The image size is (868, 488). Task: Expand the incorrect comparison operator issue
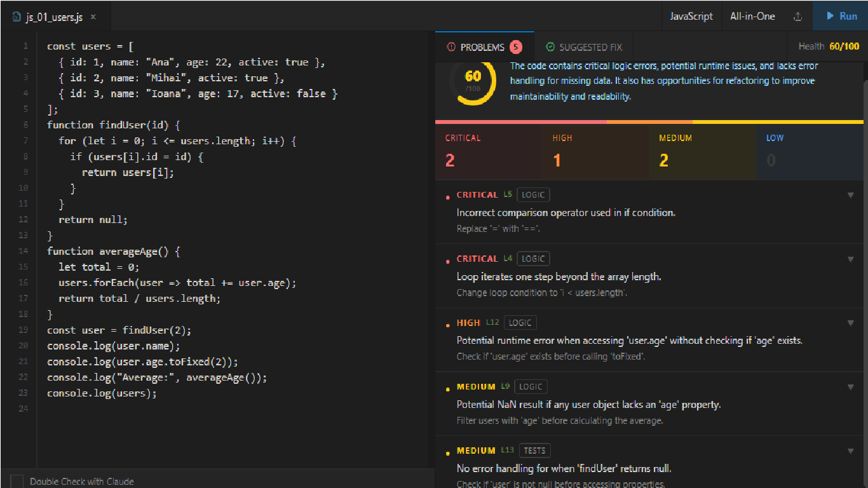pyautogui.click(x=850, y=195)
